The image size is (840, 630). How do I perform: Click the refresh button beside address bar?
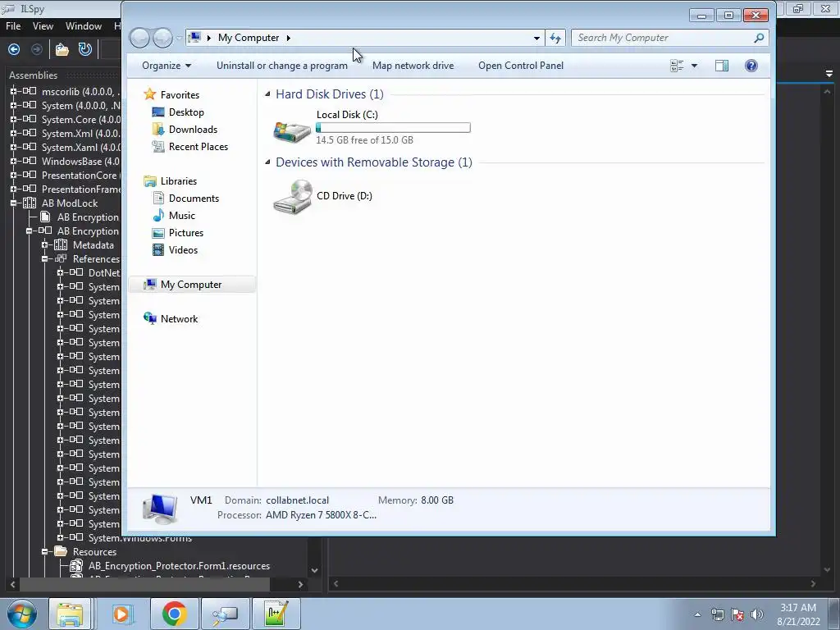click(555, 38)
